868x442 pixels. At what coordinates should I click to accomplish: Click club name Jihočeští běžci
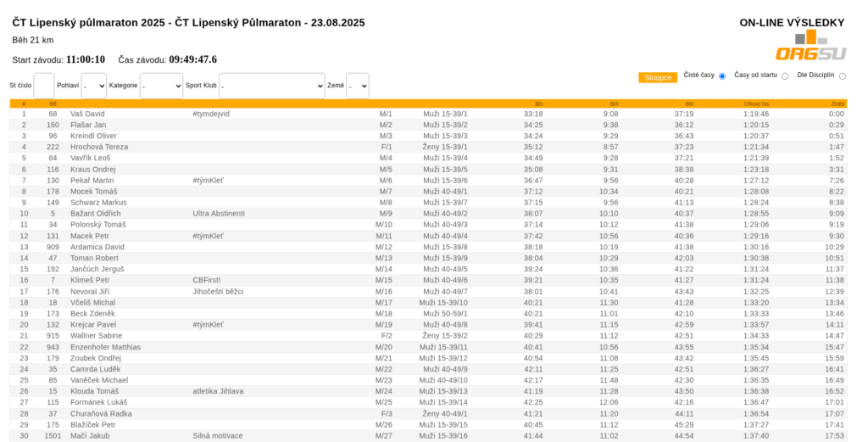coord(218,291)
